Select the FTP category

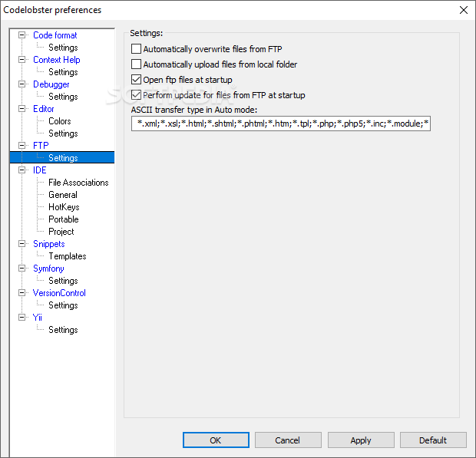[41, 146]
